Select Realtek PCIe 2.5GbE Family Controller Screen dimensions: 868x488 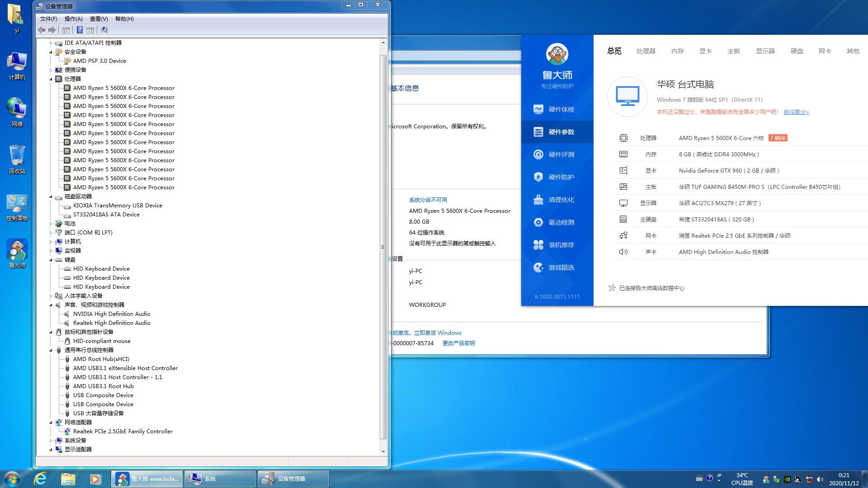pyautogui.click(x=123, y=432)
